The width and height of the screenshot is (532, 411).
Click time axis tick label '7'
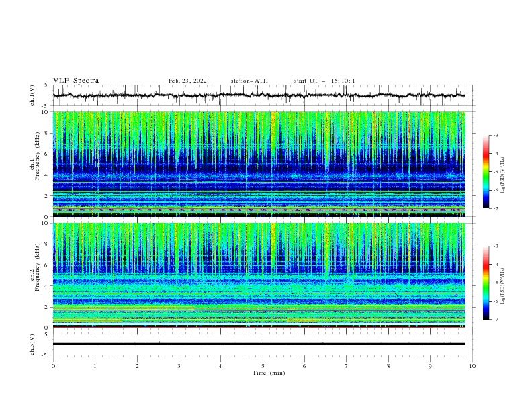pyautogui.click(x=347, y=366)
